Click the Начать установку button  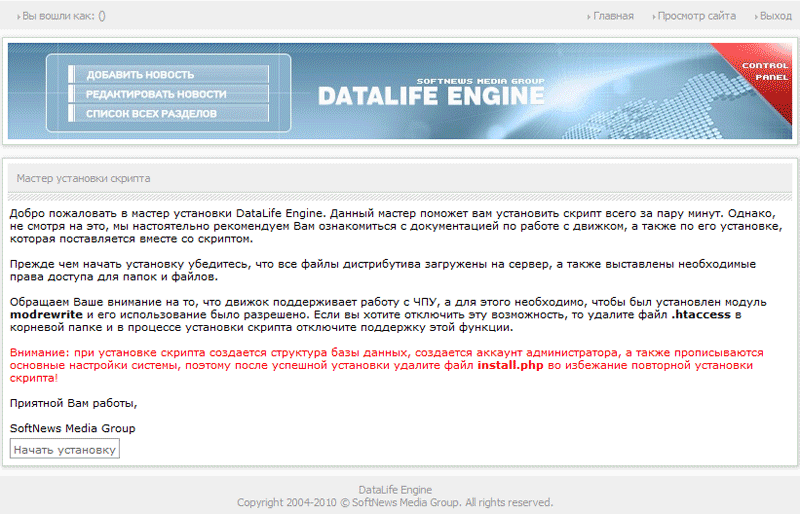65,449
